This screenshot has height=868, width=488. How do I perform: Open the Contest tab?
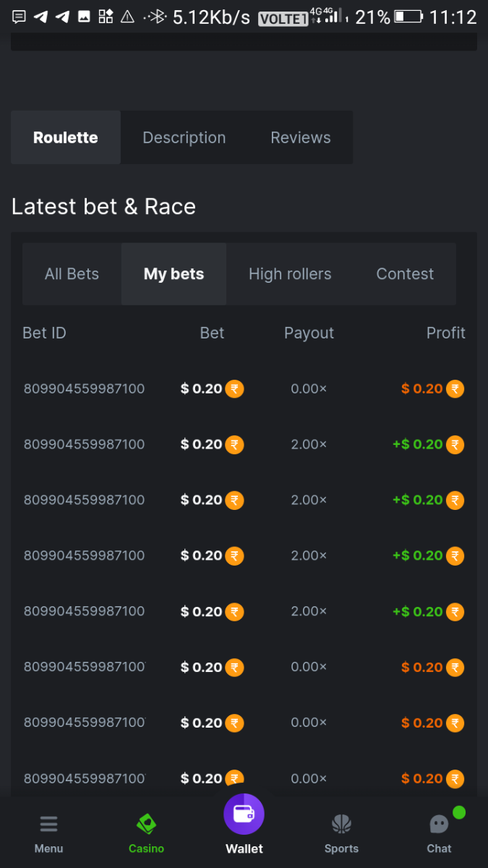(405, 274)
